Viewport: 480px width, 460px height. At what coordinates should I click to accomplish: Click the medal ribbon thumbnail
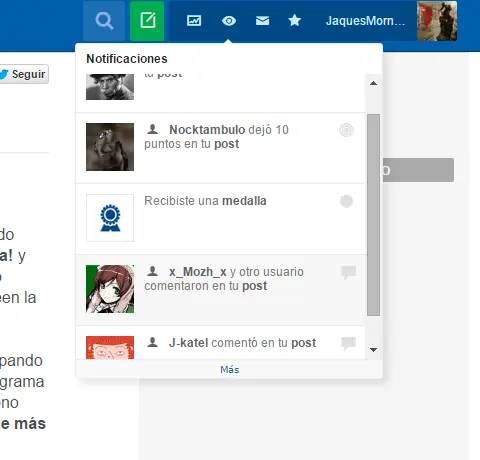110,218
